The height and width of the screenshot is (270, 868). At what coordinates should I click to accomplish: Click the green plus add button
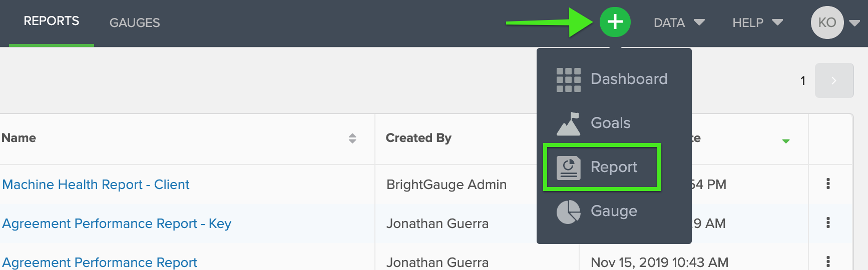(615, 22)
